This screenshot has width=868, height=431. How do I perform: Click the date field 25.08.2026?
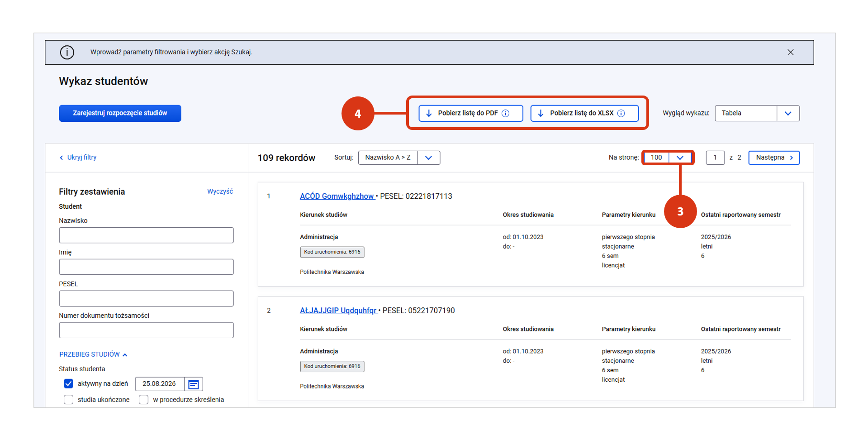[x=160, y=384]
